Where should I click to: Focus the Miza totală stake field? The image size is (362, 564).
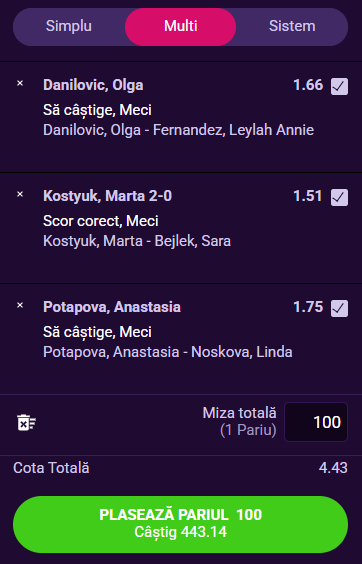coord(316,422)
